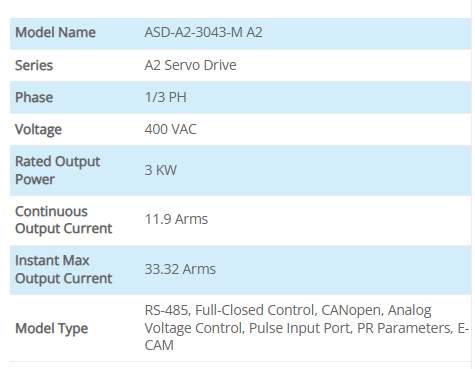Click the Pulse Input Port text
The width and height of the screenshot is (475, 369).
point(301,329)
